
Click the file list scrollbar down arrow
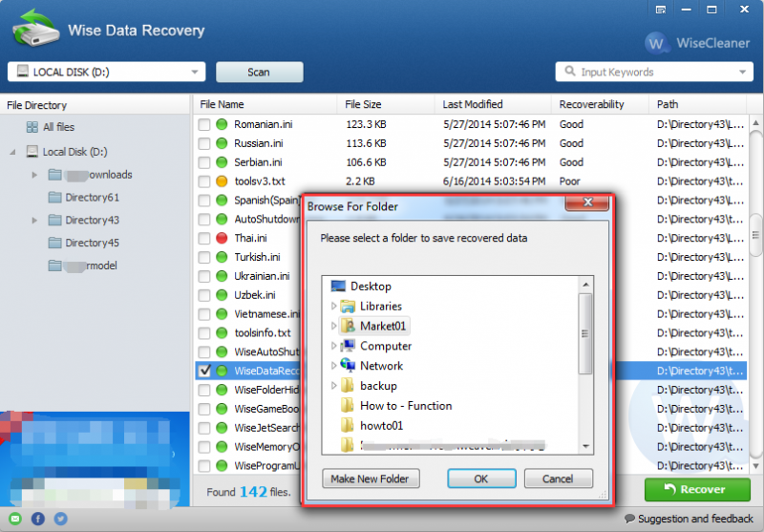pyautogui.click(x=755, y=466)
